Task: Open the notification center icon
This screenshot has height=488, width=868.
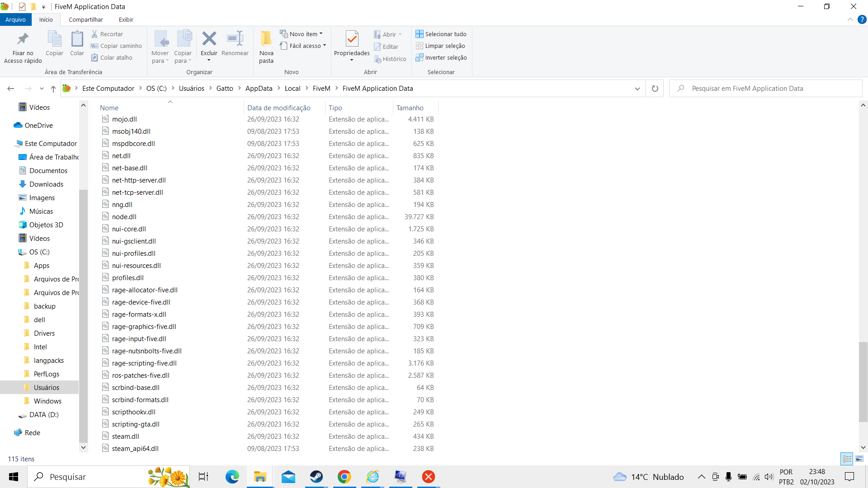Action: [850, 477]
